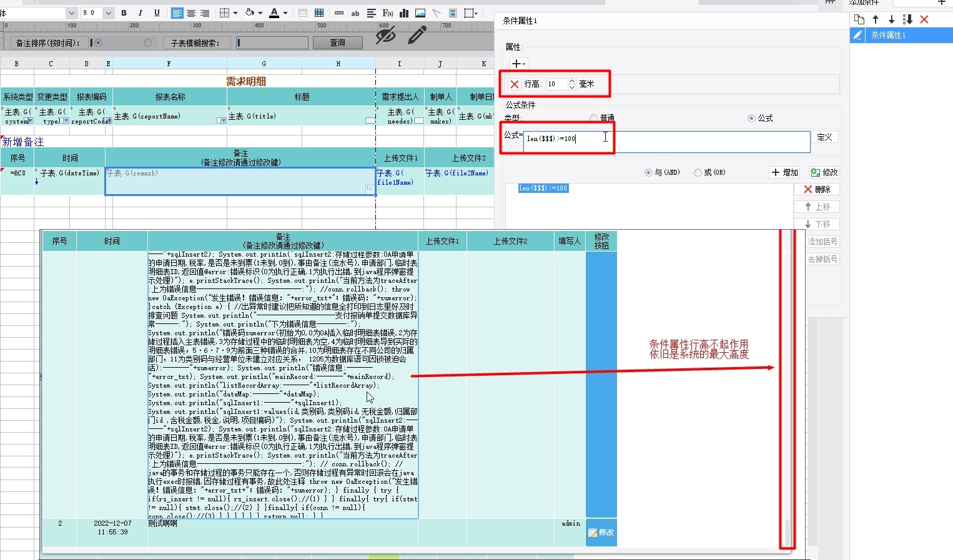
Task: Insert formula F(x) icon
Action: coord(388,12)
